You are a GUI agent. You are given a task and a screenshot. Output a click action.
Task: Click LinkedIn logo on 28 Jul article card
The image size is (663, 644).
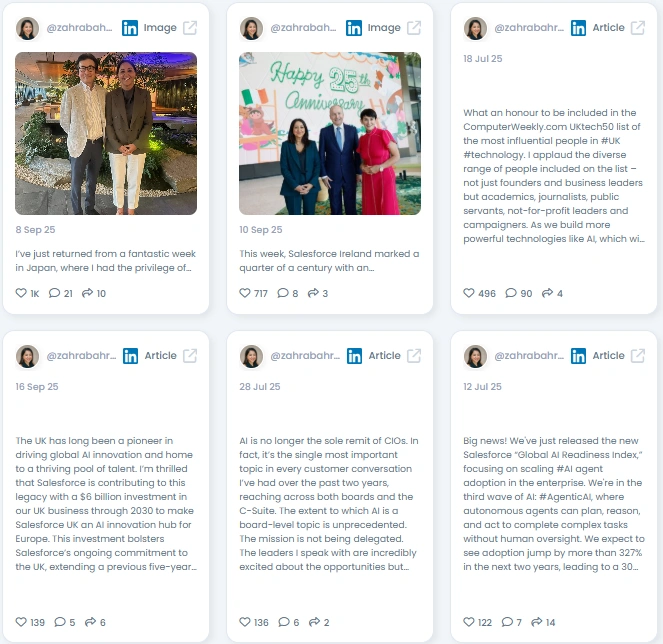354,356
